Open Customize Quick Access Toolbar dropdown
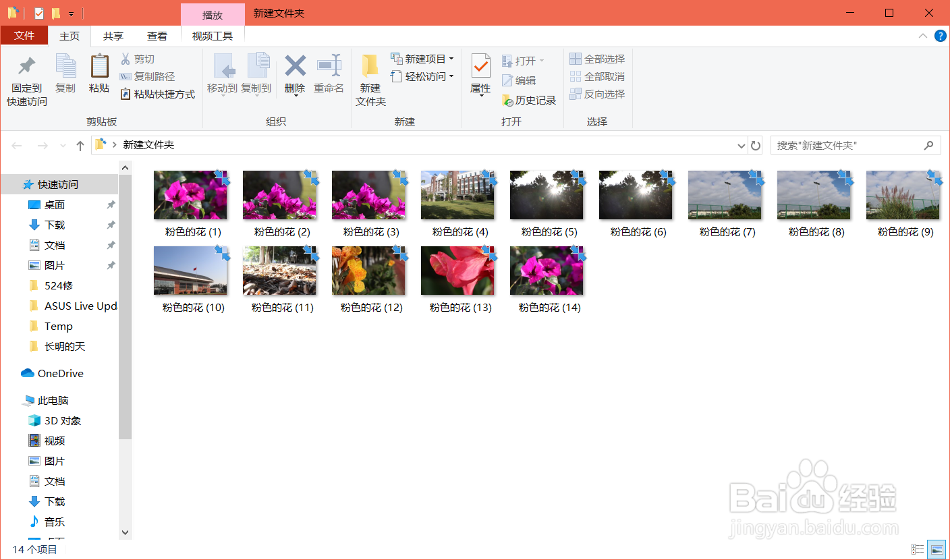Image resolution: width=950 pixels, height=560 pixels. pos(71,13)
